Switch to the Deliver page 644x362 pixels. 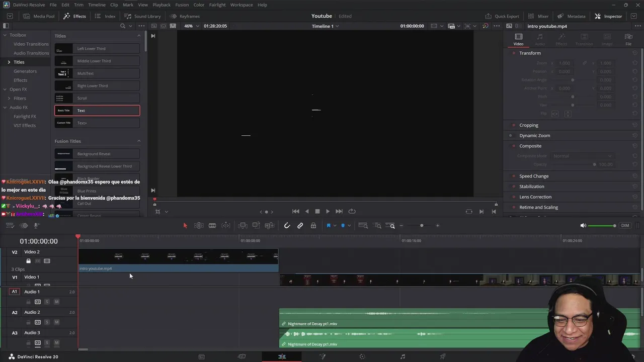click(443, 356)
